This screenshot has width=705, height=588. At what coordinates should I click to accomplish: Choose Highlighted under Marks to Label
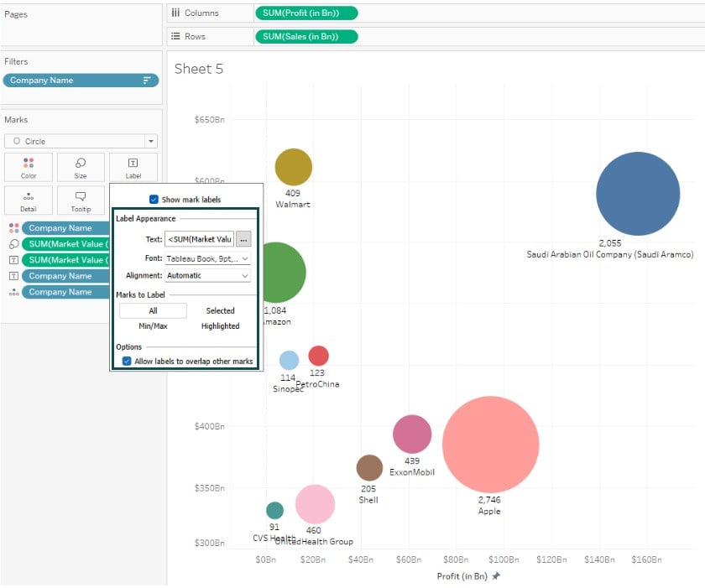[220, 326]
